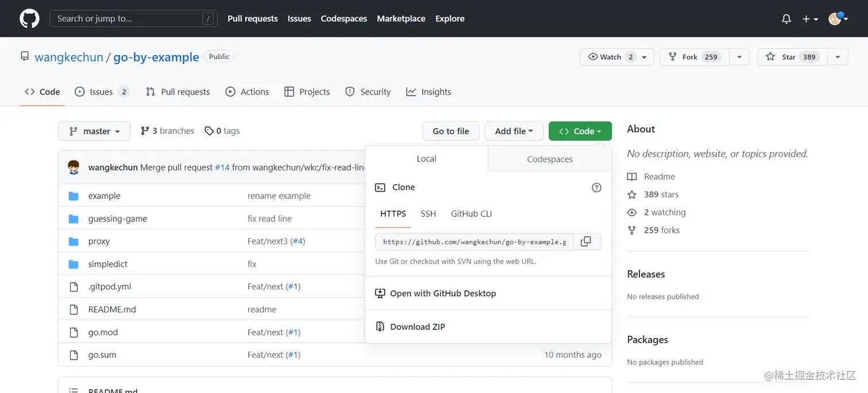Open the master branch dropdown
This screenshot has height=393, width=868.
coord(94,131)
